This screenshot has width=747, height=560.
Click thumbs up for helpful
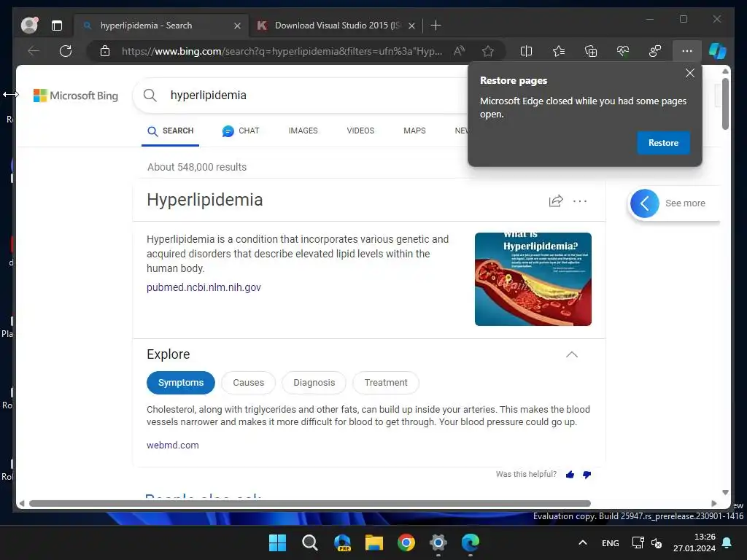click(570, 475)
